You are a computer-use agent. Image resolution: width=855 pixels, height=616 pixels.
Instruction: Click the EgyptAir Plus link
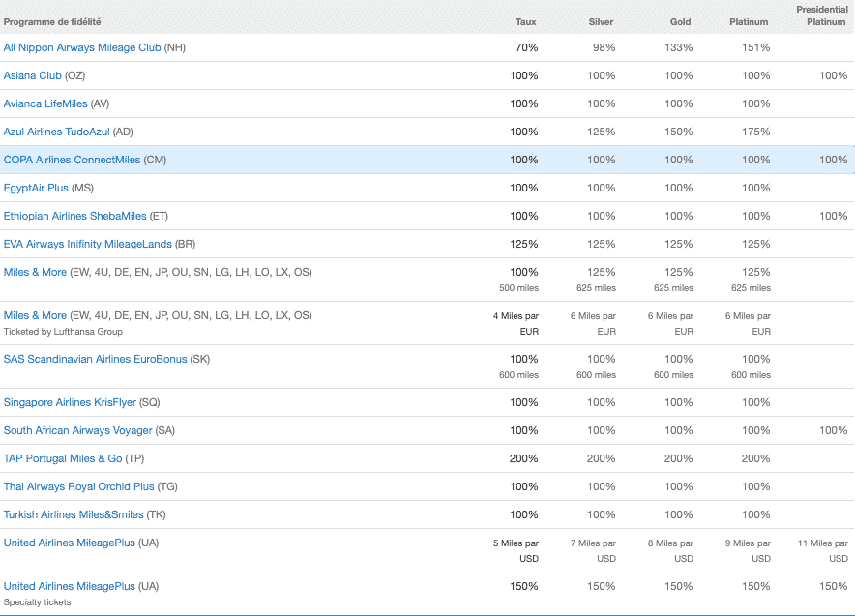point(36,188)
